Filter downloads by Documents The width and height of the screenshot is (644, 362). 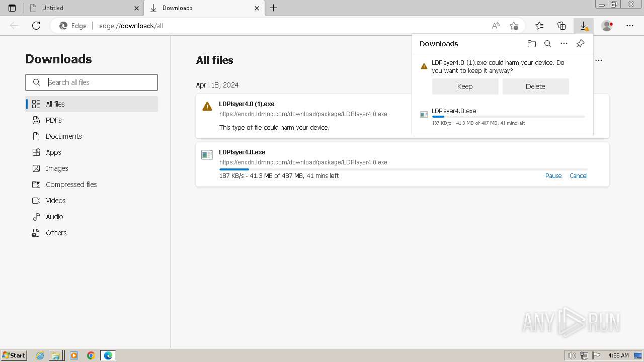coord(92,136)
